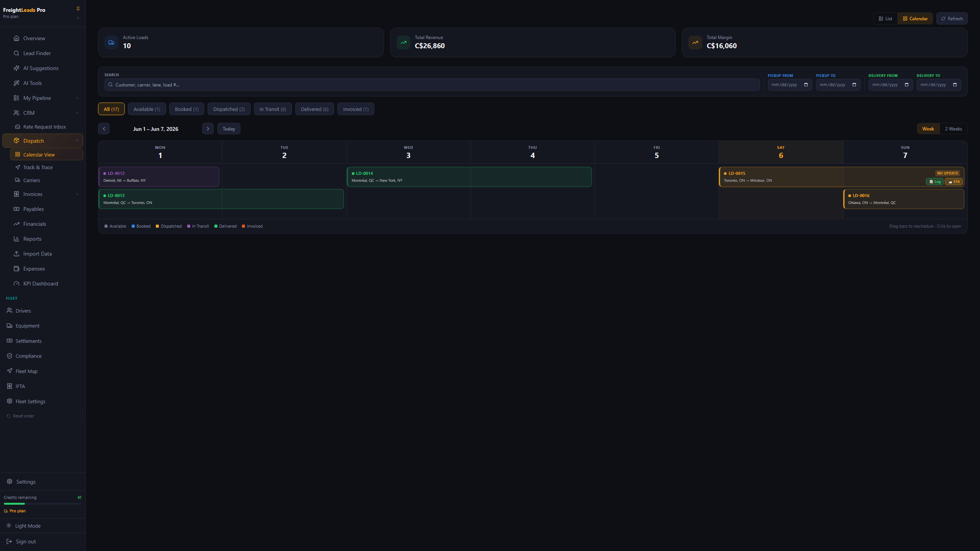This screenshot has width=980, height=551.
Task: Click the Payables icon
Action: (16, 209)
